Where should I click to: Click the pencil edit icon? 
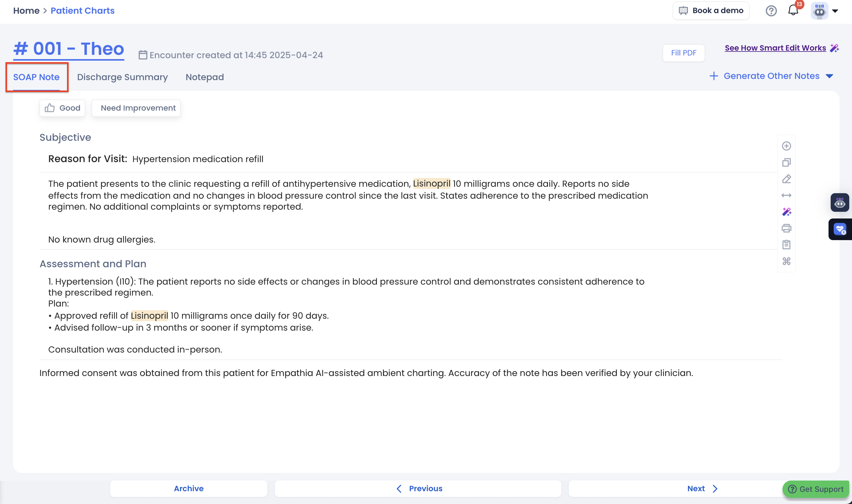786,179
